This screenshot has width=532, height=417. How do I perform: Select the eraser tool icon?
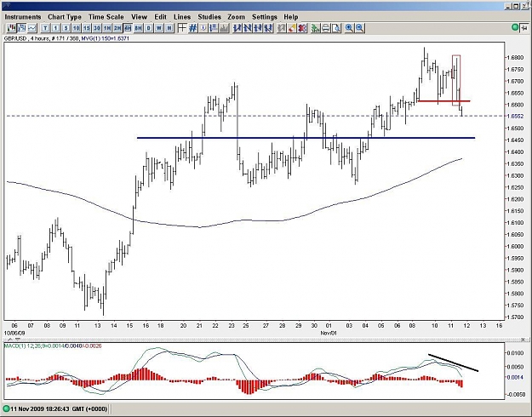coord(291,28)
